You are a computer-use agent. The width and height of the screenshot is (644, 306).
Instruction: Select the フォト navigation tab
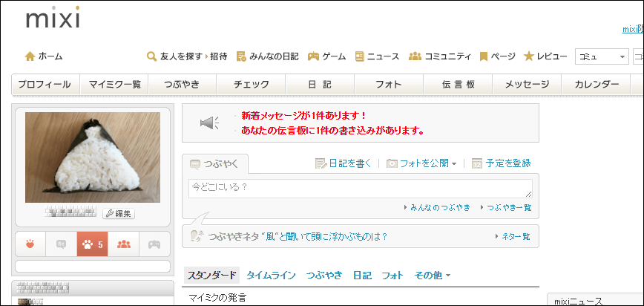point(389,85)
